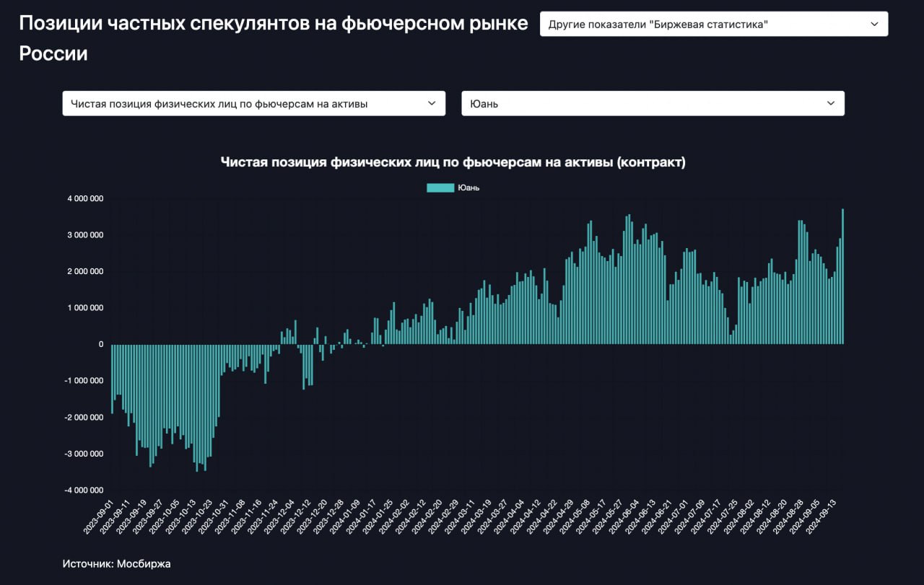Screen dimensions: 924x585
Task: Click the last, tallest bar at the chart's right edge
Action: [x=842, y=276]
